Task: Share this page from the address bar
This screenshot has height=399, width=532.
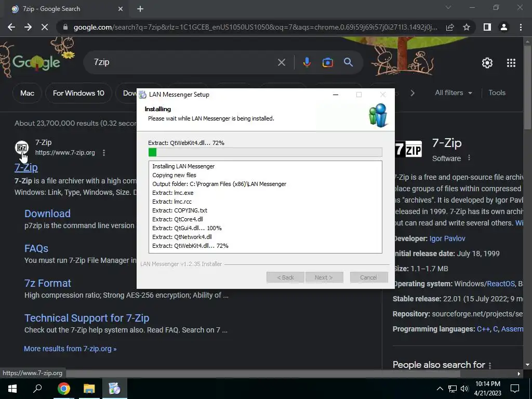Action: click(x=450, y=27)
